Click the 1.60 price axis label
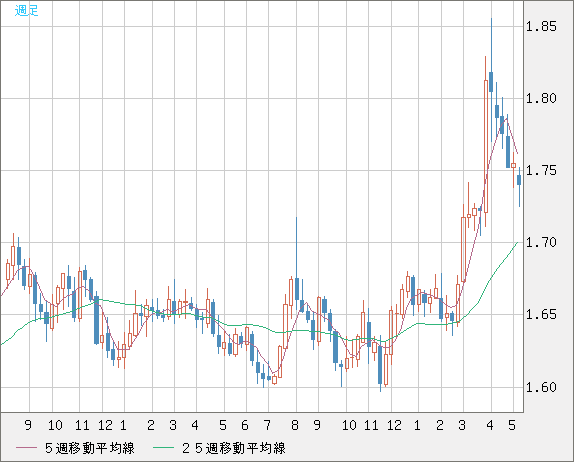This screenshot has height=462, width=574. (541, 387)
